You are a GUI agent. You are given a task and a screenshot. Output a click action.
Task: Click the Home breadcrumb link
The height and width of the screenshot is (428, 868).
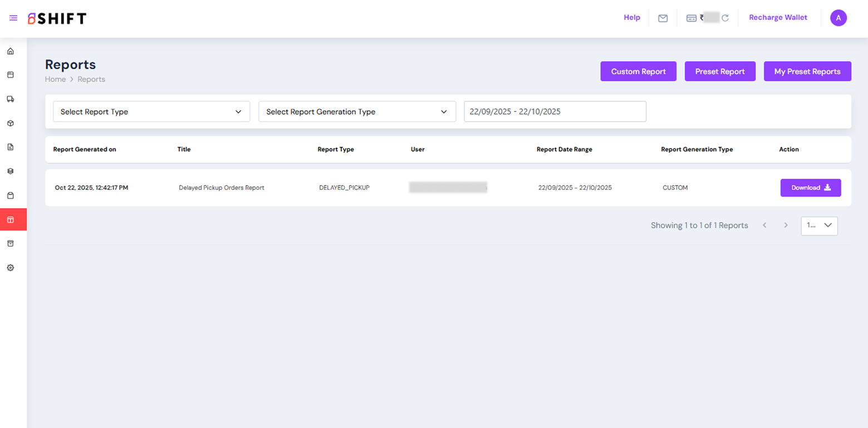[x=55, y=79]
